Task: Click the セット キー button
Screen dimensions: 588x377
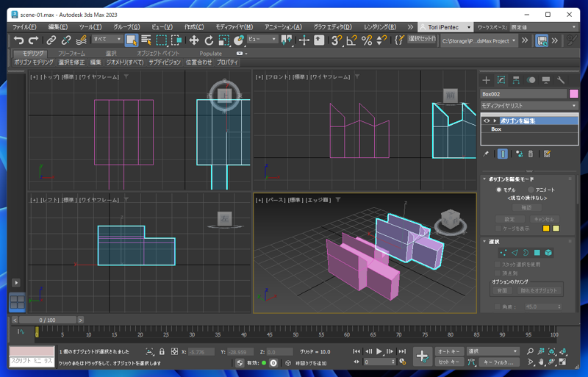Action: coord(449,362)
